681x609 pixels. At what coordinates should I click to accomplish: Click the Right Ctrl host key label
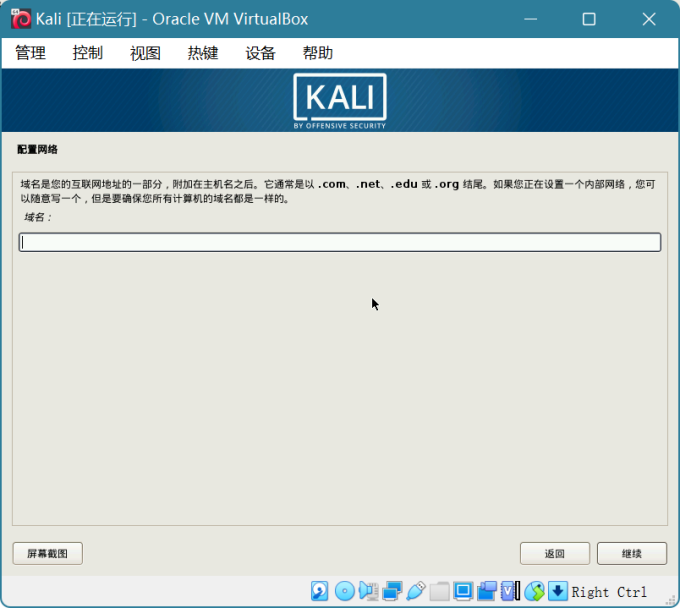click(609, 592)
